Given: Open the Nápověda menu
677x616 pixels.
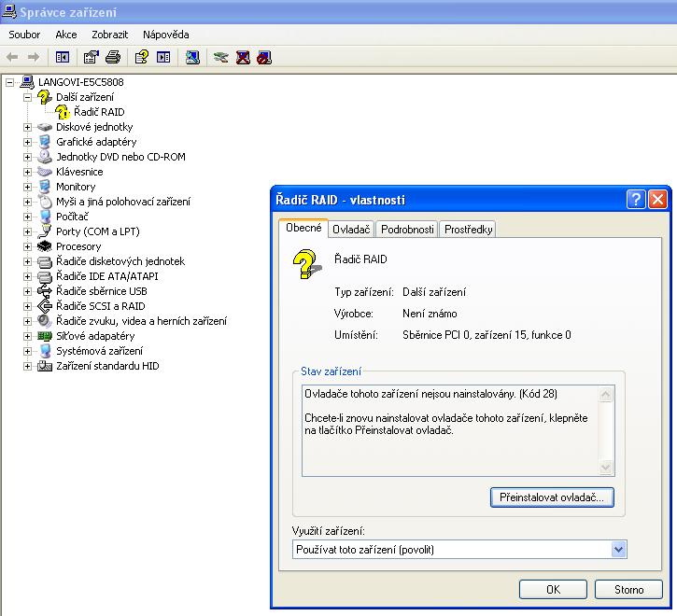Looking at the screenshot, I should coord(166,35).
